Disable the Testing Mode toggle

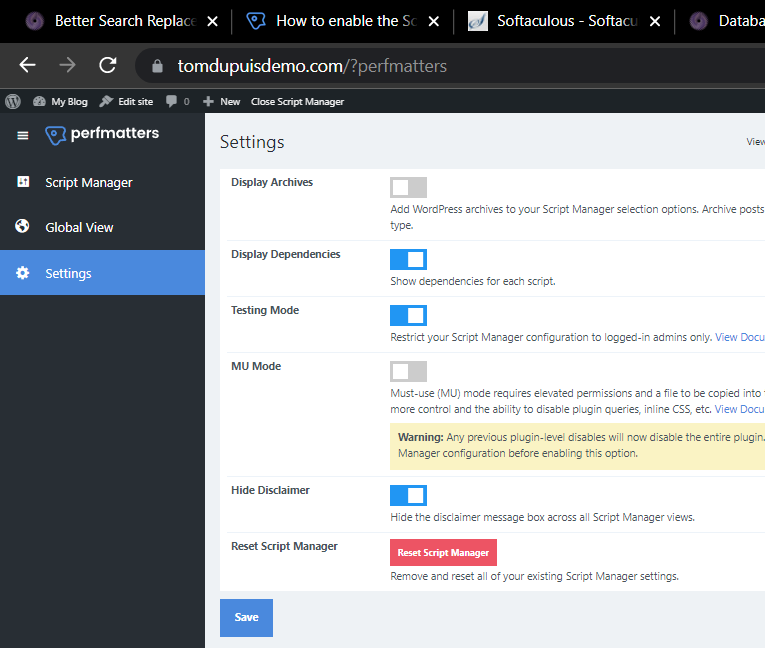point(408,315)
